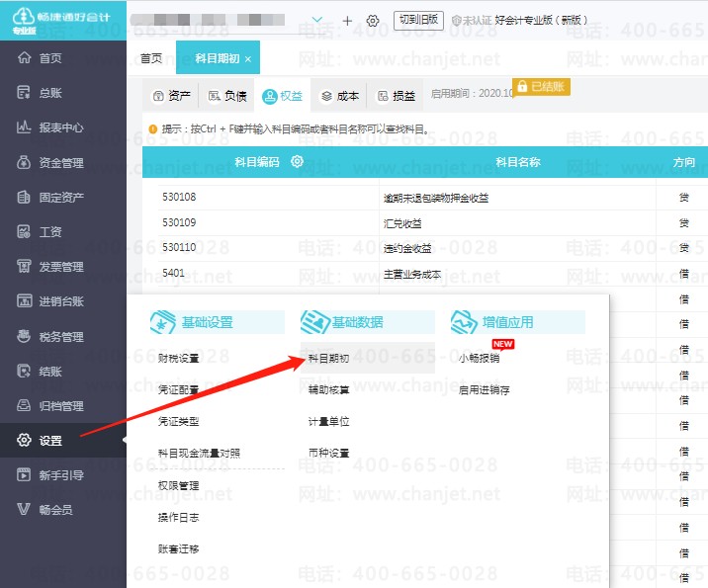Expand the company account dropdown chevron

pos(317,21)
